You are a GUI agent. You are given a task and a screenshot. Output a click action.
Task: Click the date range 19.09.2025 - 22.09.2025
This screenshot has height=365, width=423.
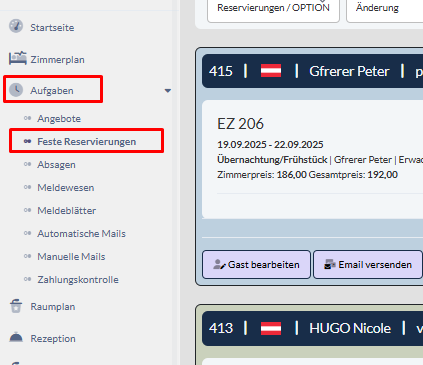270,144
